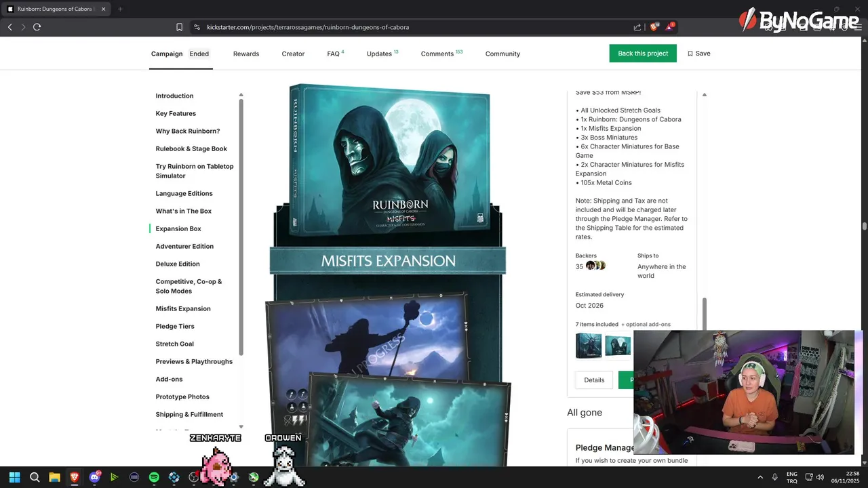Open File Explorer from taskbar
The width and height of the screenshot is (868, 488).
[54, 477]
